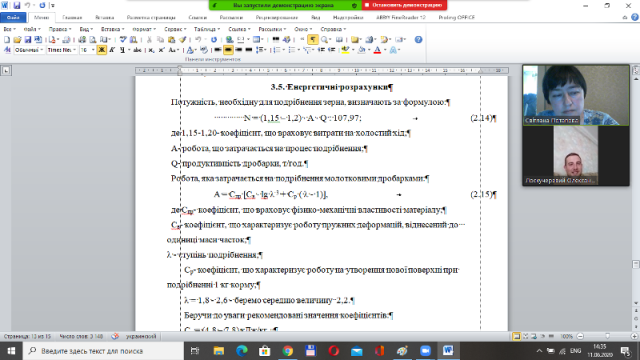
Task: Expand the Таблица dropdown menu
Action: (207, 29)
